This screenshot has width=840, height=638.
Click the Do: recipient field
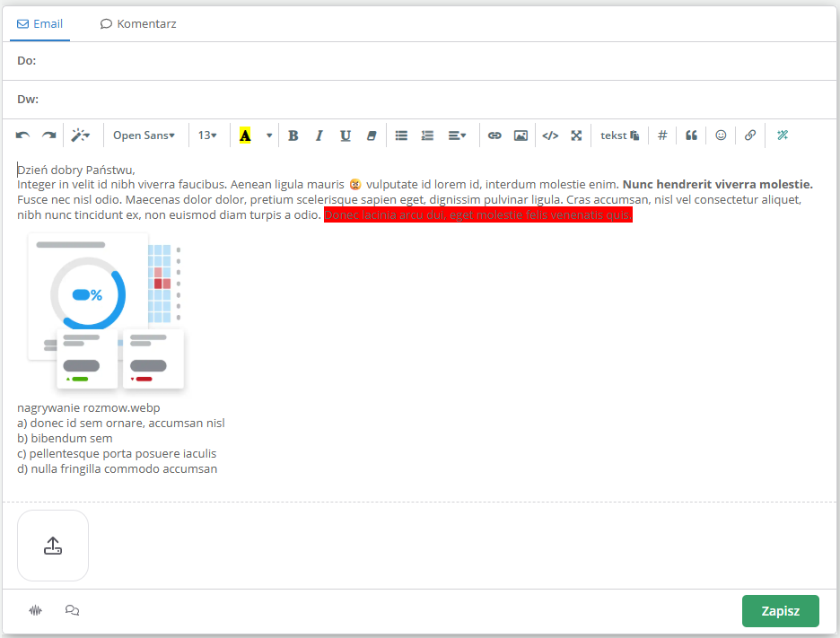coord(419,61)
